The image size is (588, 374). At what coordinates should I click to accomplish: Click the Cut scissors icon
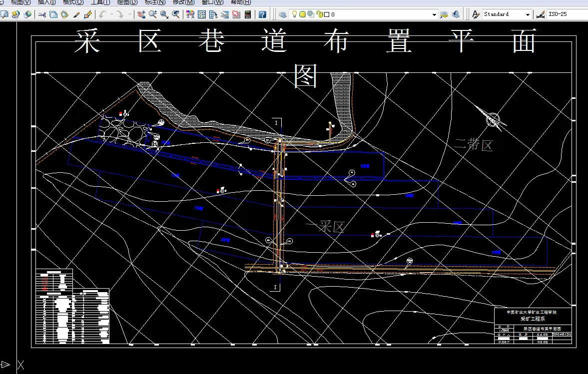(42, 14)
